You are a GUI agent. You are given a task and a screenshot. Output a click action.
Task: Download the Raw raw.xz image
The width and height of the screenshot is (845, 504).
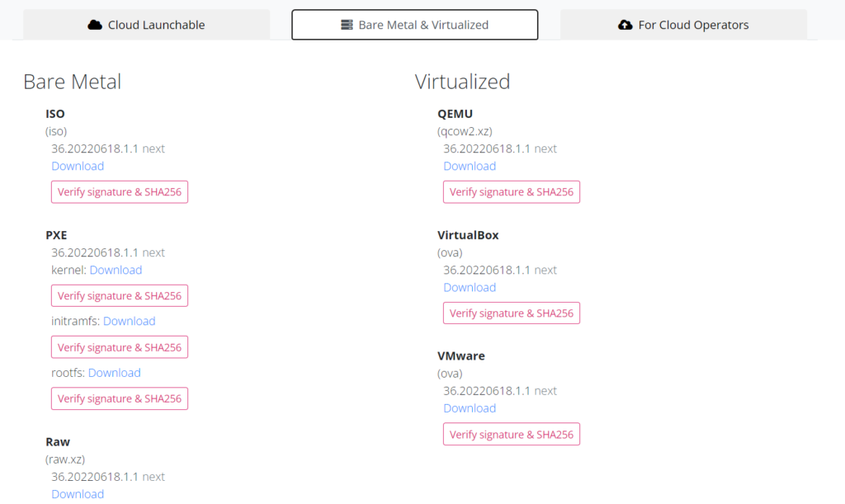(x=78, y=494)
